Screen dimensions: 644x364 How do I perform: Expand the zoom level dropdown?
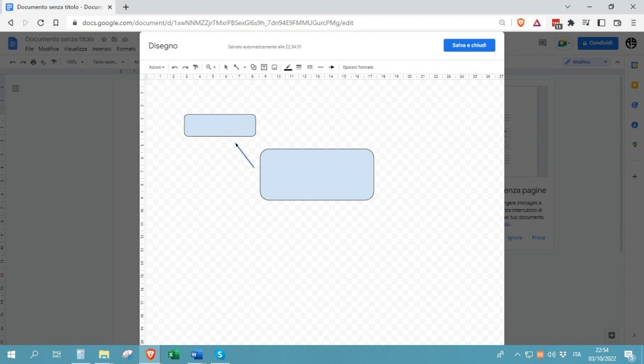[214, 67]
